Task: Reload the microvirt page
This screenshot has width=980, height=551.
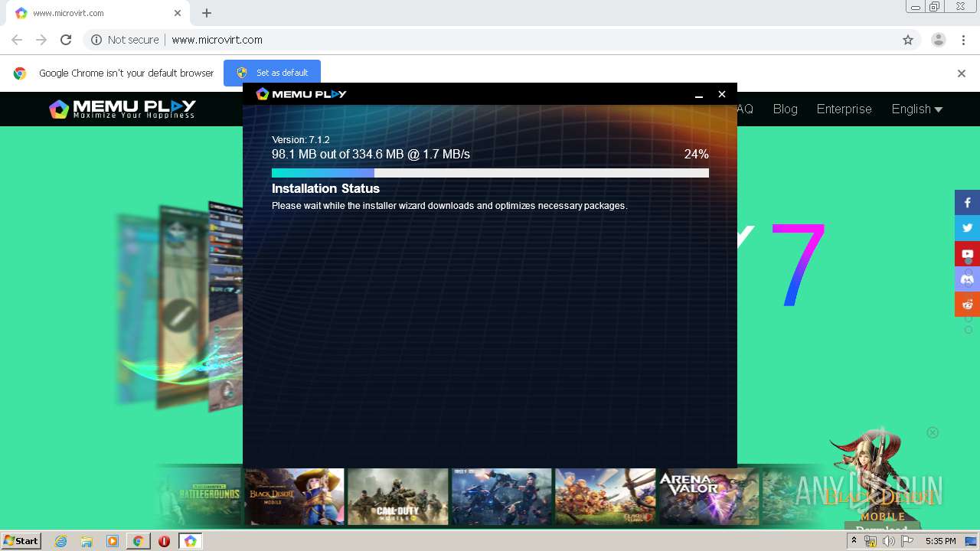Action: 66,40
